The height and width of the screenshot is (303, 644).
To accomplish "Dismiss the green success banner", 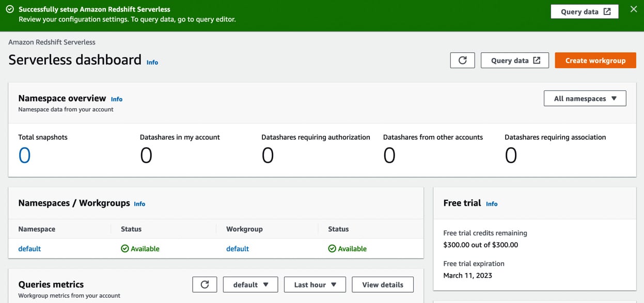I will point(634,9).
